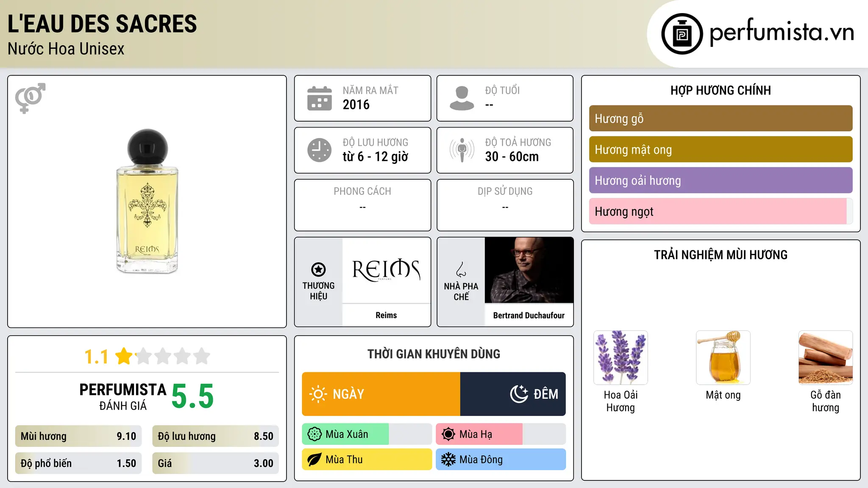Open the Reims brand logo image
868x488 pixels.
pos(387,270)
